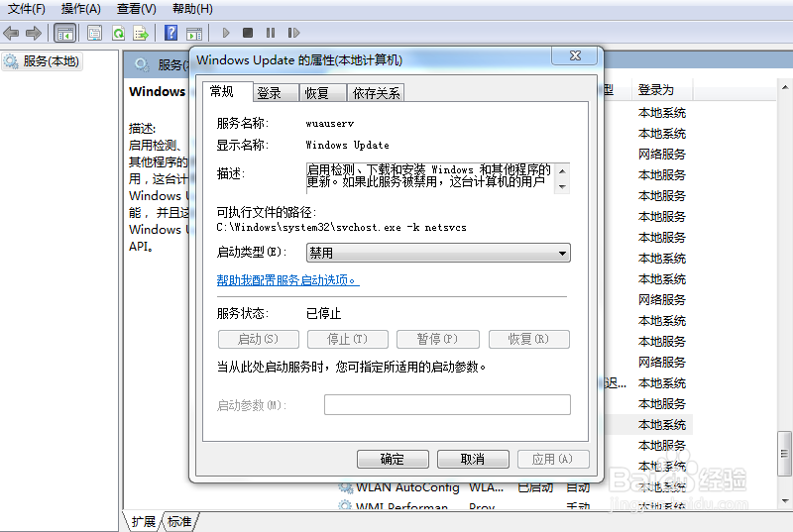793x532 pixels.
Task: Click the services list scrollbar up arrow
Action: coord(785,88)
